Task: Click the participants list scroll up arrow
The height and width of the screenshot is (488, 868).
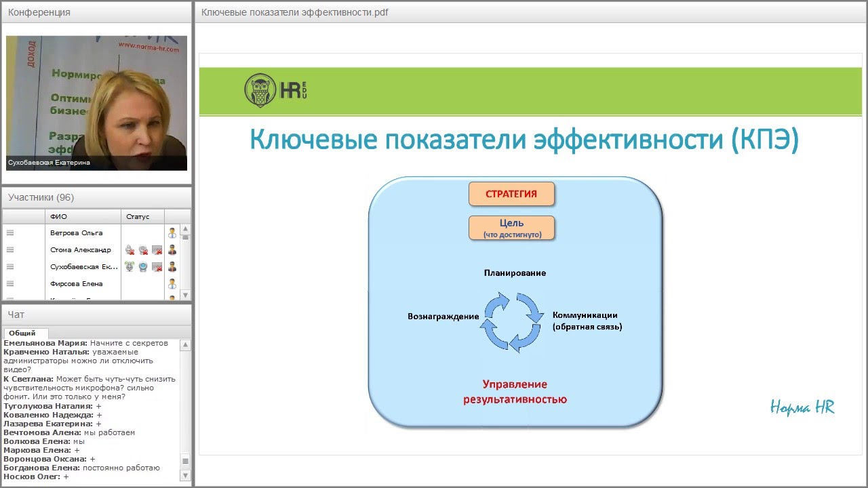Action: click(x=185, y=229)
